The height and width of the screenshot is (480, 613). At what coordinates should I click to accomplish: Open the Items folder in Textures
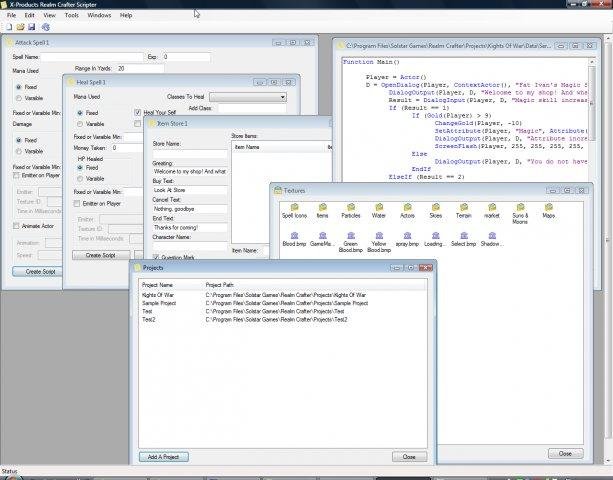[x=323, y=211]
